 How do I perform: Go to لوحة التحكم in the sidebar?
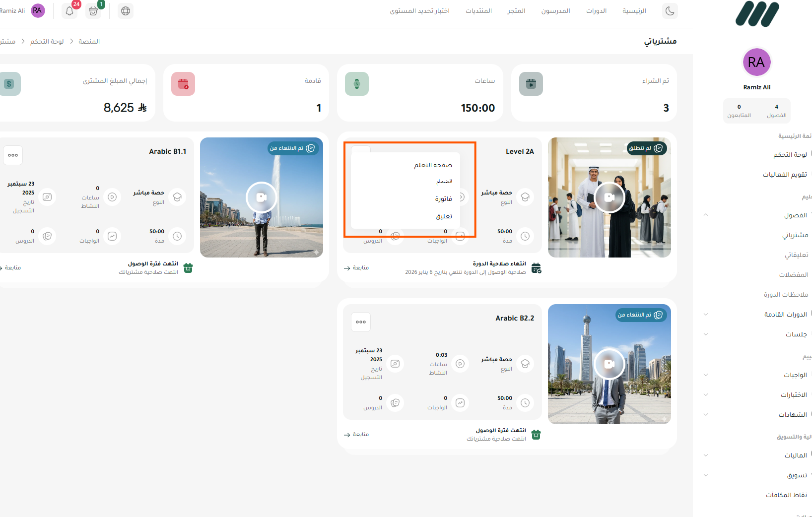point(790,155)
